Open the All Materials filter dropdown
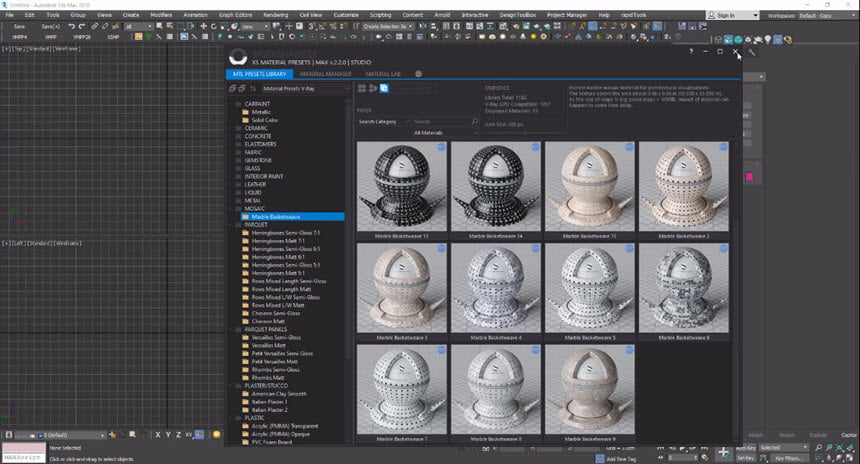 445,133
